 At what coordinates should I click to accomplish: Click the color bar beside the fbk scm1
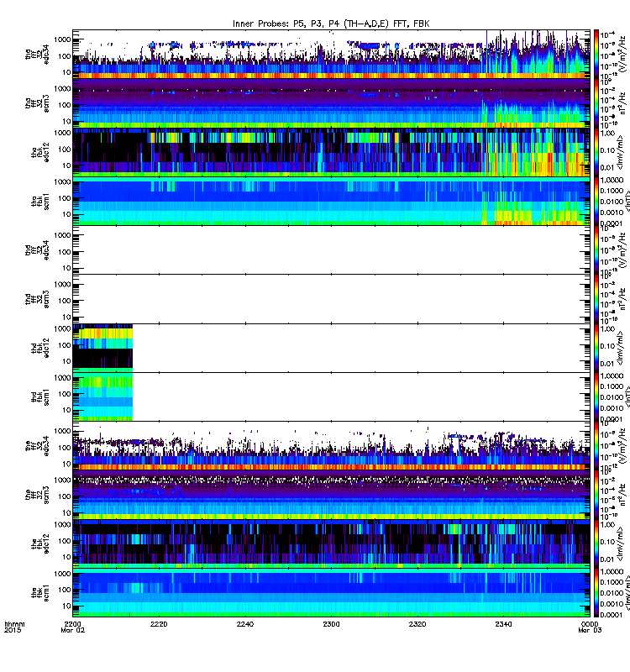tap(596, 593)
